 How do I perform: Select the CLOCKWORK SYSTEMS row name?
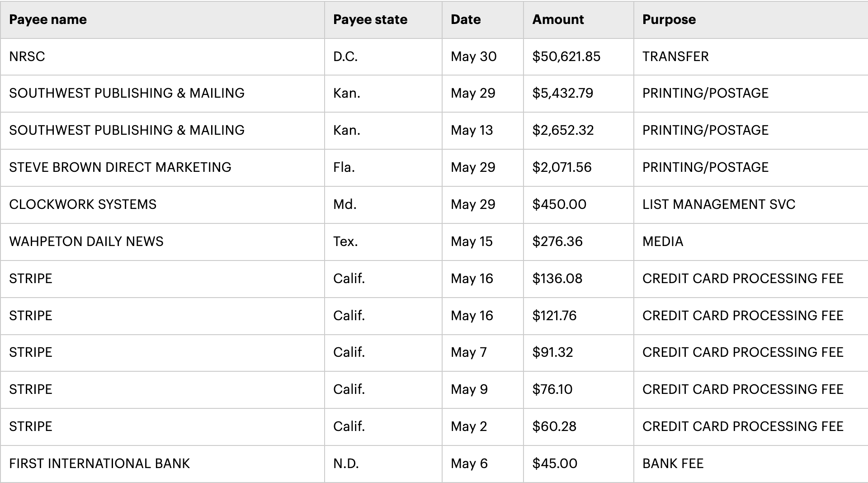pyautogui.click(x=83, y=204)
